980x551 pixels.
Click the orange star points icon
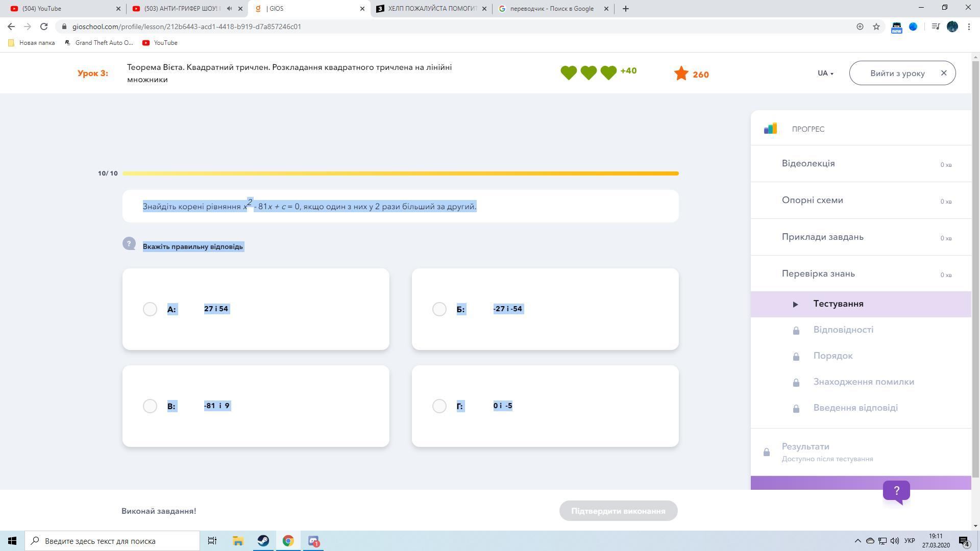681,74
